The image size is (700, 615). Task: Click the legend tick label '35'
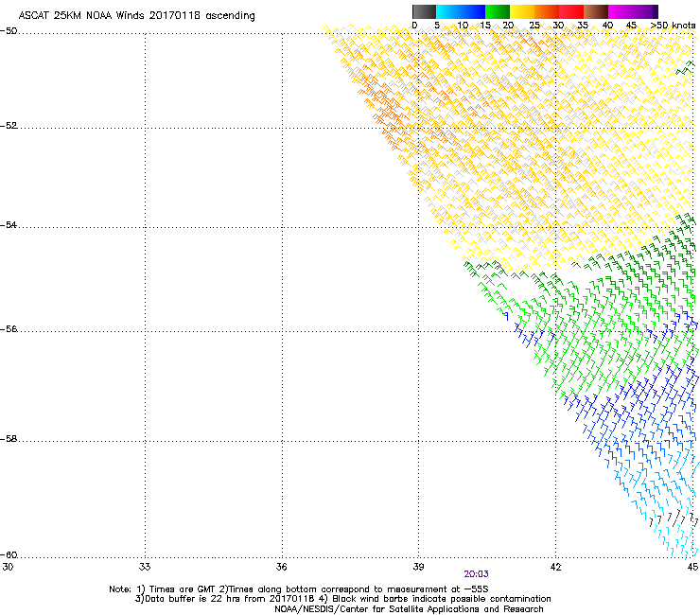click(x=583, y=26)
